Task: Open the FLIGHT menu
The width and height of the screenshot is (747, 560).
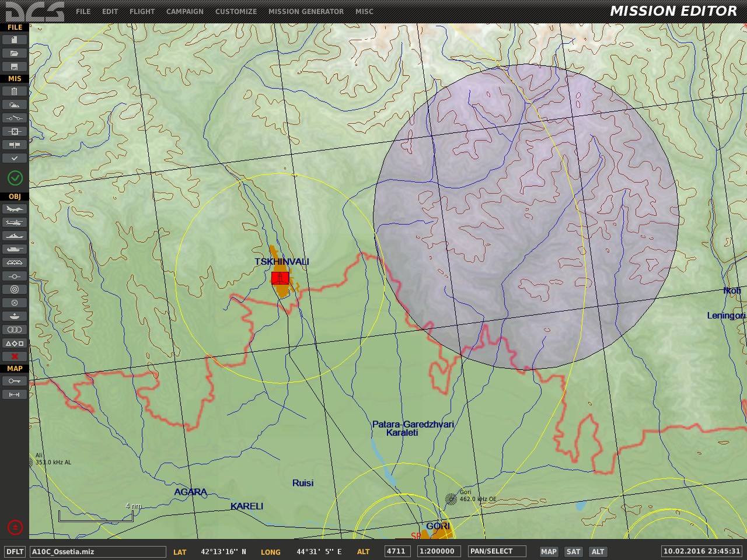Action: (x=142, y=12)
